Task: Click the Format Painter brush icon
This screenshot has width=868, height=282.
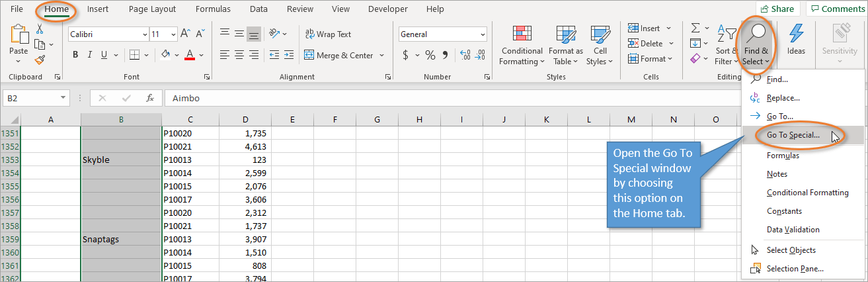Action: pyautogui.click(x=40, y=60)
